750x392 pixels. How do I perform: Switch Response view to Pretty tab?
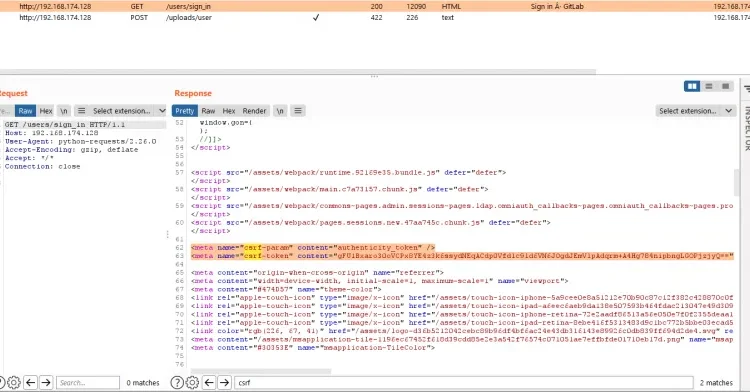[x=184, y=111]
